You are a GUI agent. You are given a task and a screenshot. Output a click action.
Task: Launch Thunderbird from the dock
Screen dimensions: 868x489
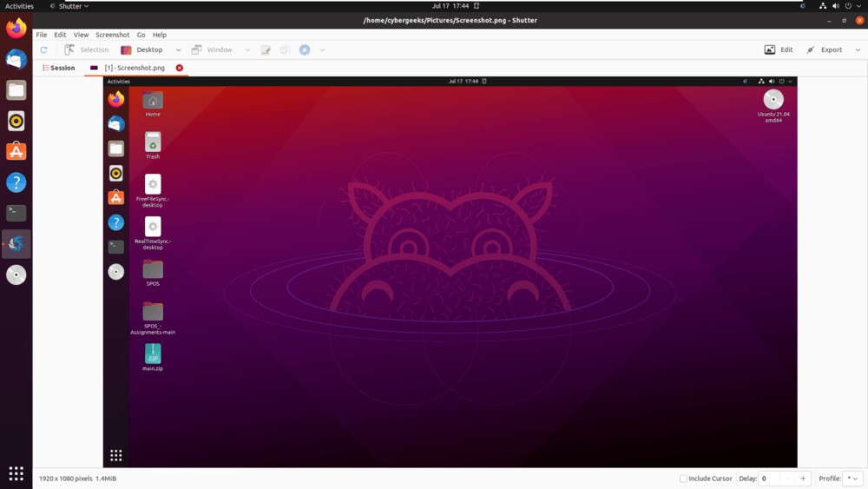(16, 59)
